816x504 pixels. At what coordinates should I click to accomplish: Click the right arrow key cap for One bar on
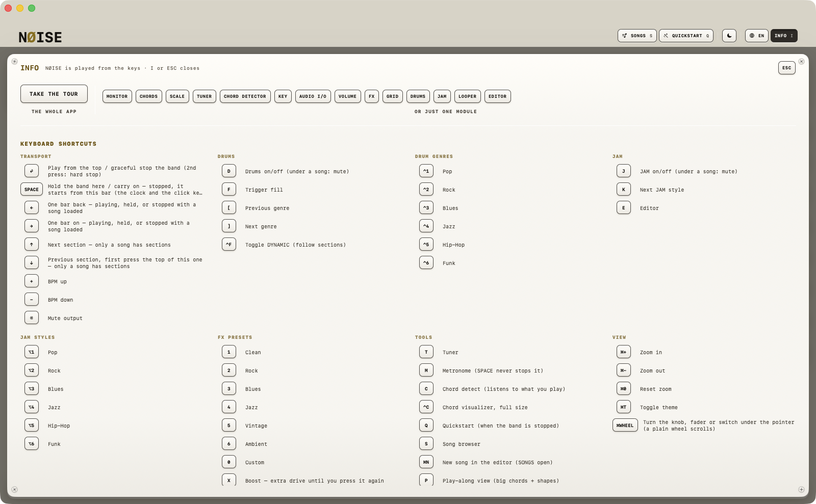pos(32,226)
